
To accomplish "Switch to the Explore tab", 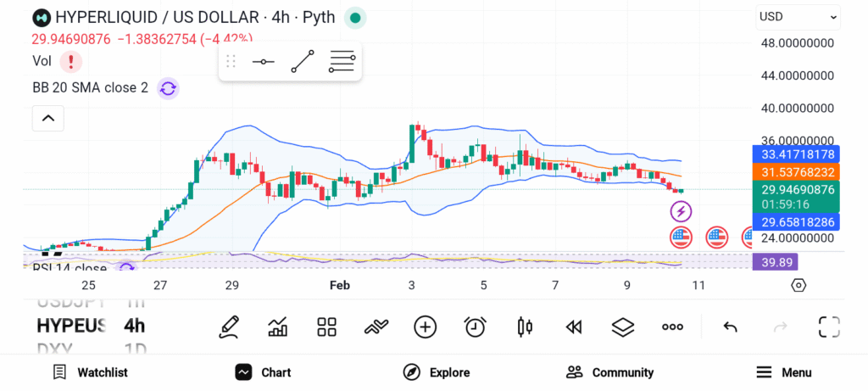I will (436, 372).
